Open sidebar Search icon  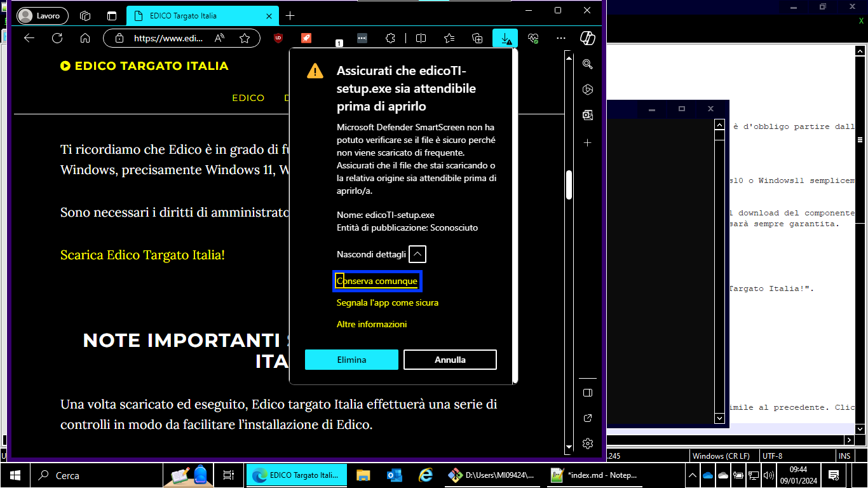(588, 64)
